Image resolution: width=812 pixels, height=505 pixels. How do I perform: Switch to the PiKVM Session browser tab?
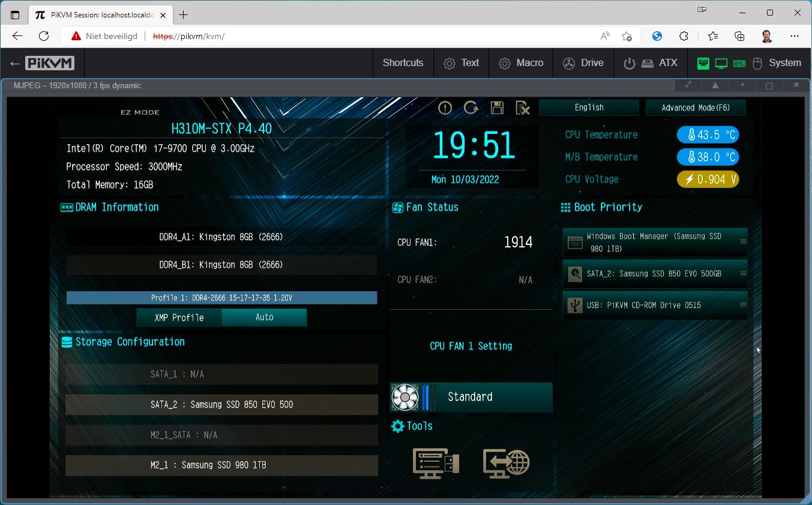100,14
